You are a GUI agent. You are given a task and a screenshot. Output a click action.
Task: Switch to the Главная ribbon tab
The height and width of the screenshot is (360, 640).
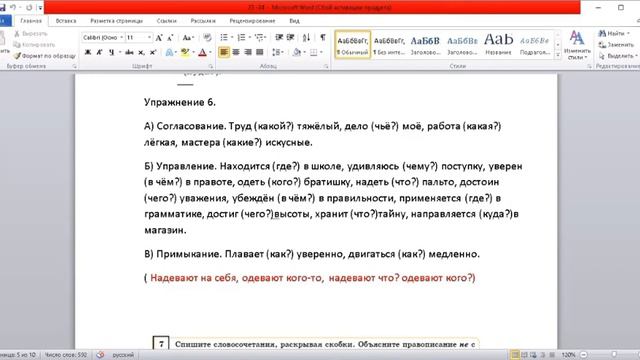[x=31, y=21]
